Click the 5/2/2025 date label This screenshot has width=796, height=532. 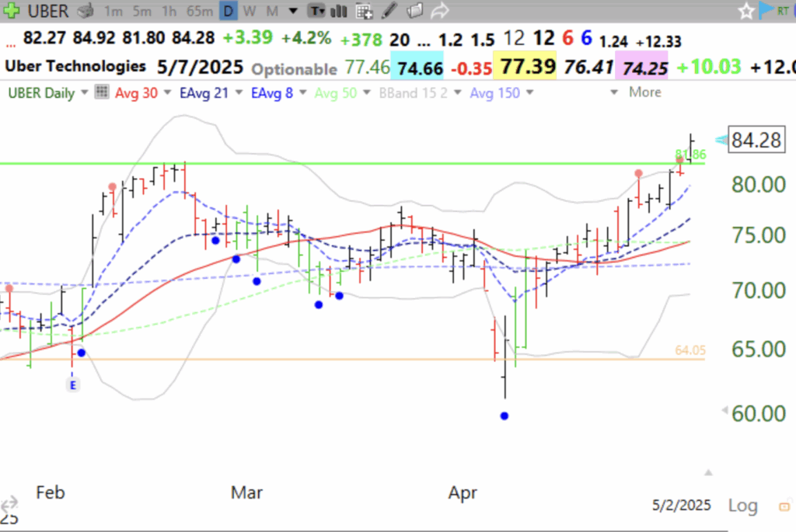pyautogui.click(x=681, y=505)
